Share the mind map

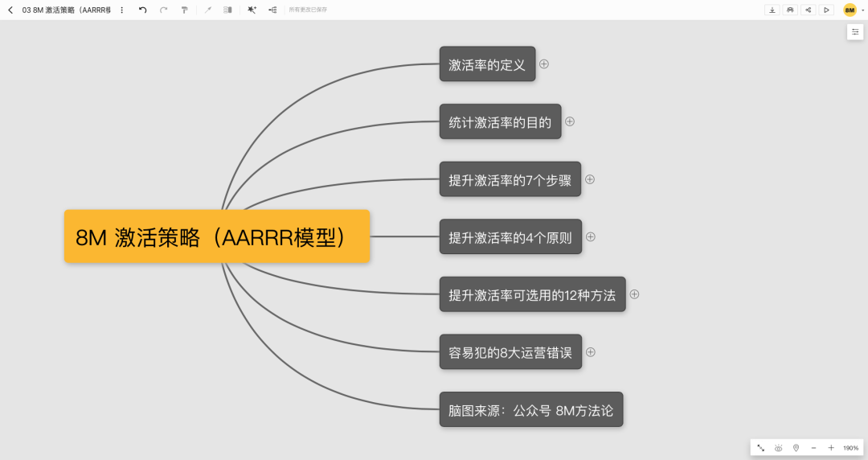point(809,10)
